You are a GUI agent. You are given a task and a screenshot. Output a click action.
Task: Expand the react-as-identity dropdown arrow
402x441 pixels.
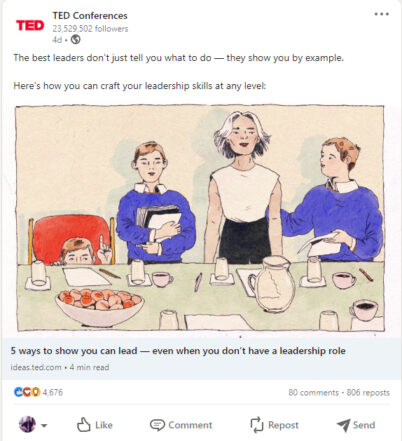(44, 425)
